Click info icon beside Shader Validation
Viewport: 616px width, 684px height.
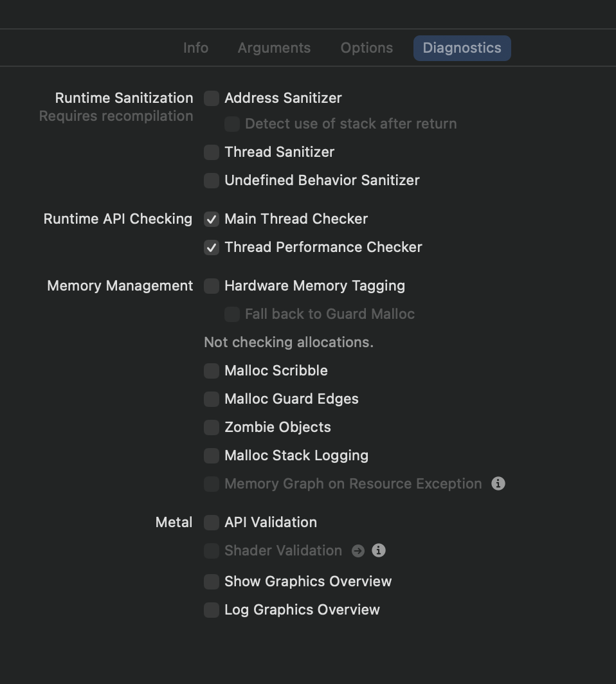coord(379,550)
